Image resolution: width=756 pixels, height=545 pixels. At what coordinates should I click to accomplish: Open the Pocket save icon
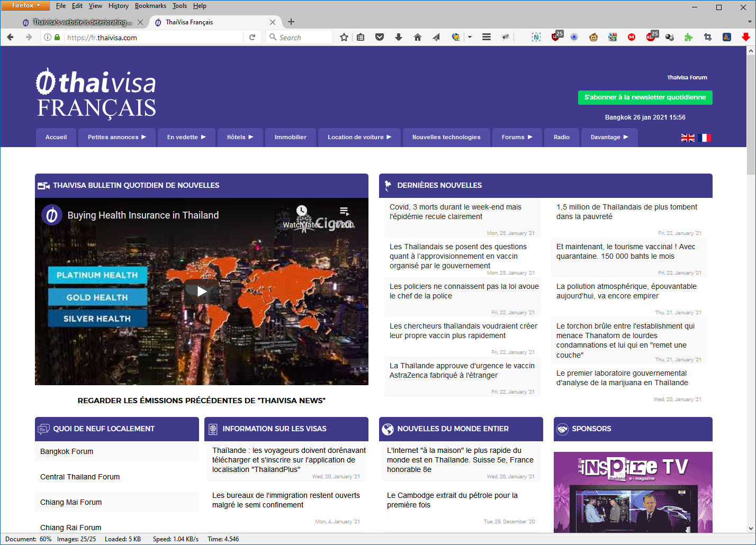tap(380, 37)
